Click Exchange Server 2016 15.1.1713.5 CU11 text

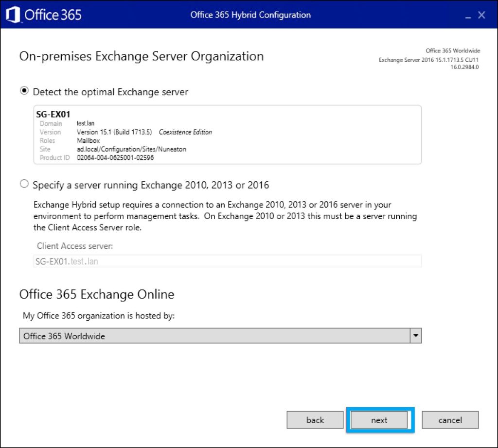pyautogui.click(x=428, y=60)
